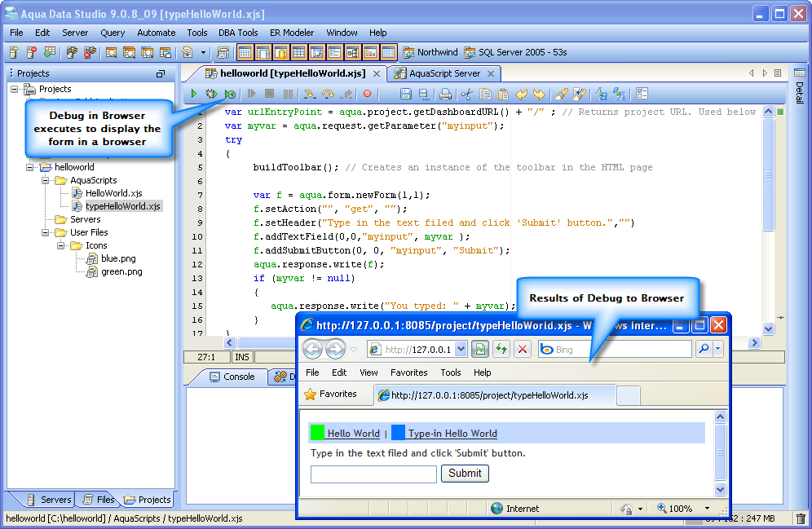Toggle the first grid layout button

(x=245, y=52)
